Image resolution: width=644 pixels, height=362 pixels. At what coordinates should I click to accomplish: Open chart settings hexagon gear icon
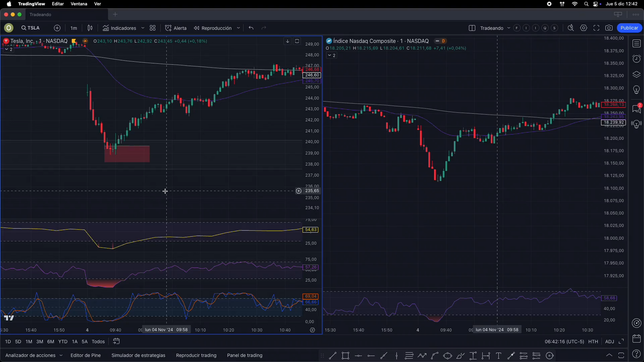(583, 28)
